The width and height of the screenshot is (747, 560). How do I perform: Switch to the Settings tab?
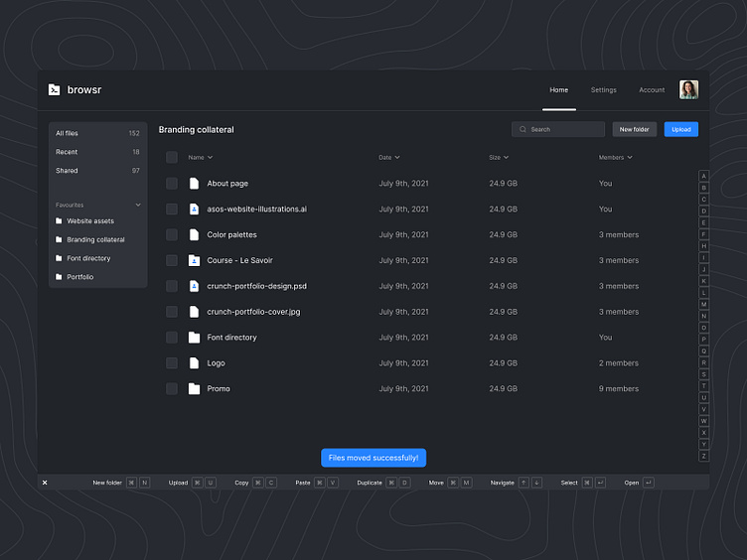603,90
